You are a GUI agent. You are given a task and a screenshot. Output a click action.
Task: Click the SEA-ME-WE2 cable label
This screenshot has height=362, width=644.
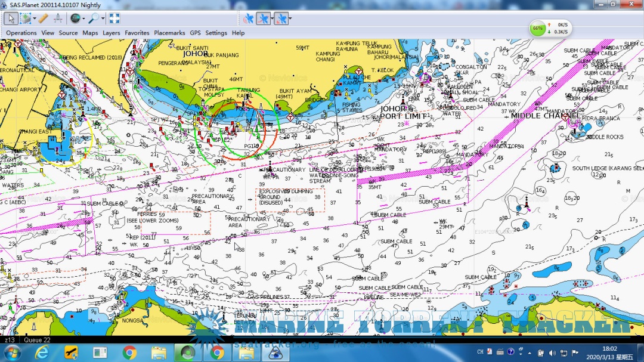point(405,295)
